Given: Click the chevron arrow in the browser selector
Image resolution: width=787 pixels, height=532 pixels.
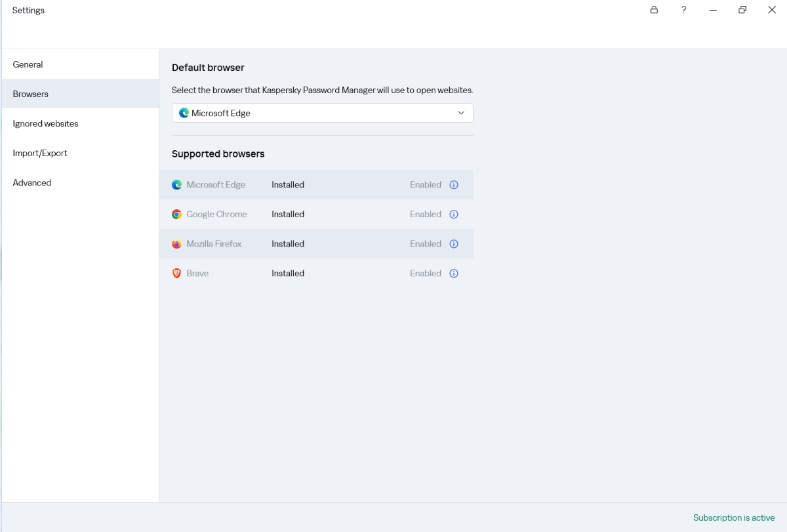Looking at the screenshot, I should coord(461,113).
